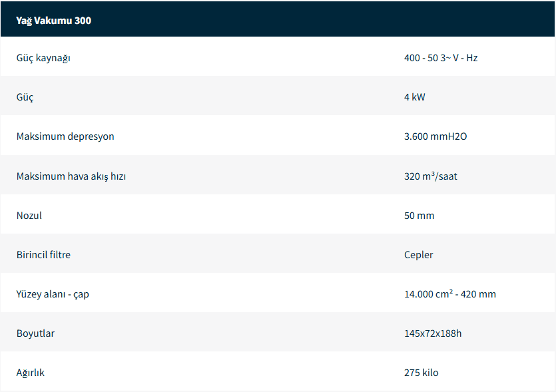Select the Yüzey alanı - çap label

click(x=53, y=294)
